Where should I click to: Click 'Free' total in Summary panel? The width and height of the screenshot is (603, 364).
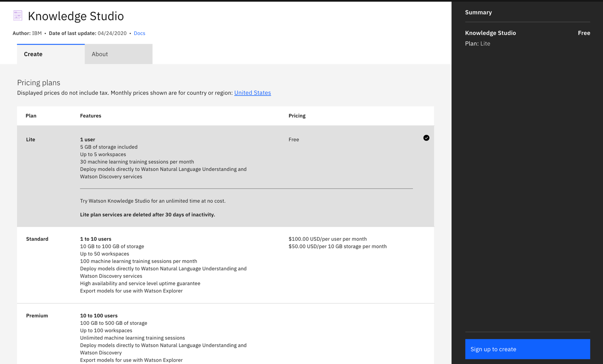click(x=584, y=33)
